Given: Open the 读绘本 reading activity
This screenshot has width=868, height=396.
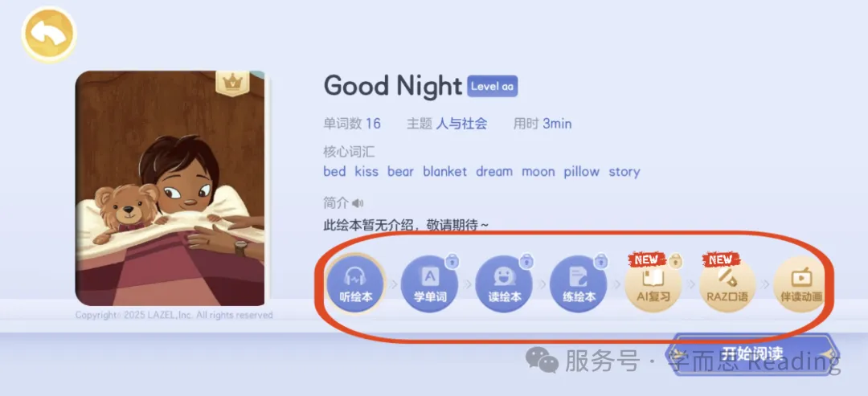Looking at the screenshot, I should (x=504, y=284).
